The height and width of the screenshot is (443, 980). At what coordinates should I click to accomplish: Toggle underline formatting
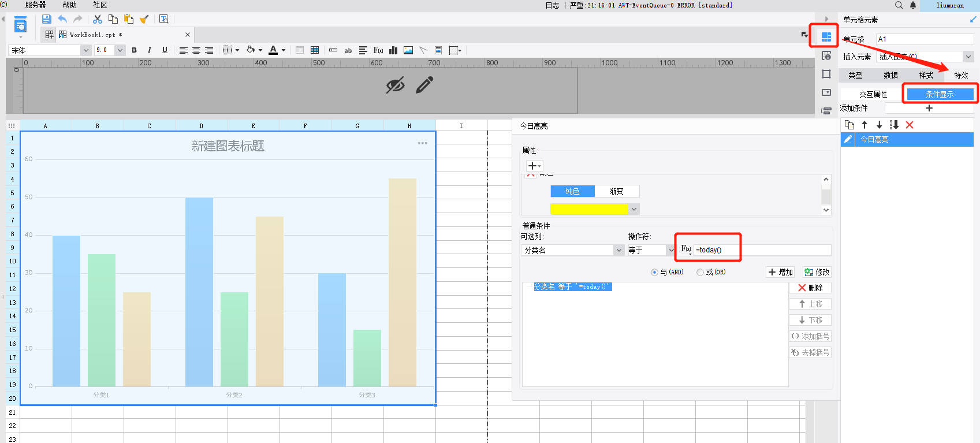pos(165,50)
